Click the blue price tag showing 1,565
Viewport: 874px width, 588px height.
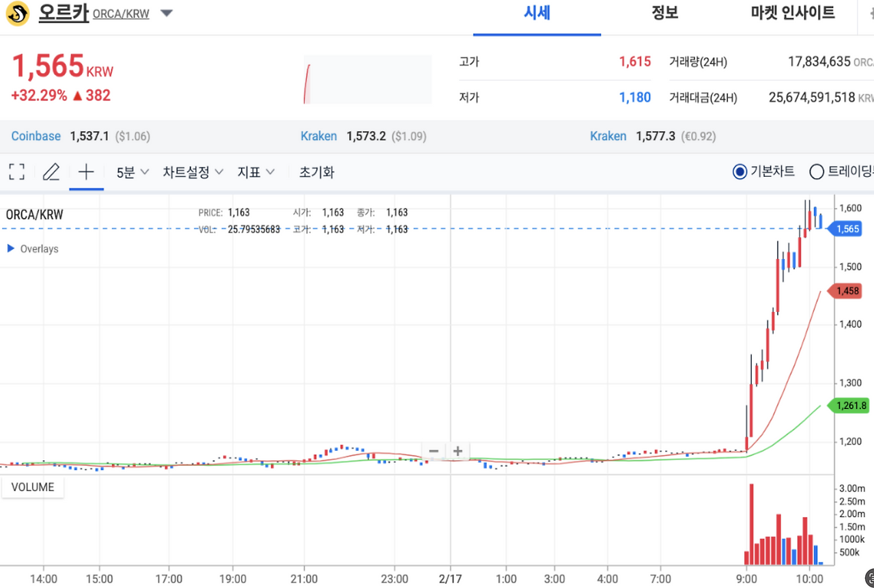tap(847, 229)
